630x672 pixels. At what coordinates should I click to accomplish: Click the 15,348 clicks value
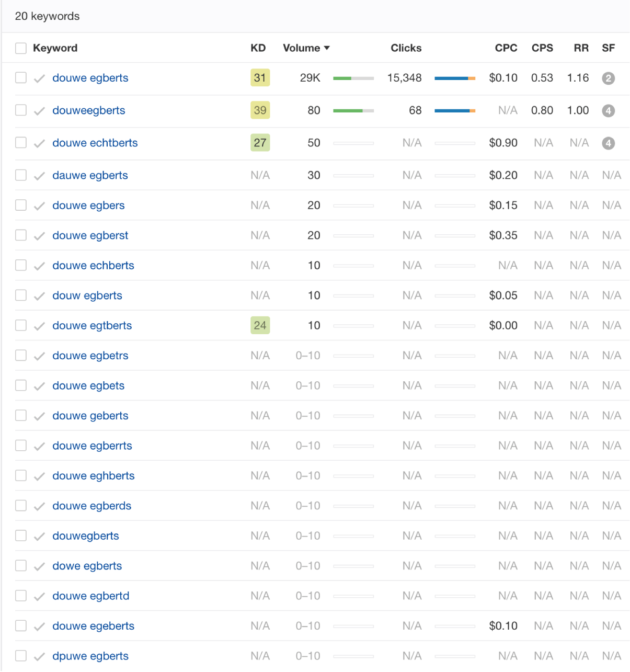pyautogui.click(x=404, y=78)
